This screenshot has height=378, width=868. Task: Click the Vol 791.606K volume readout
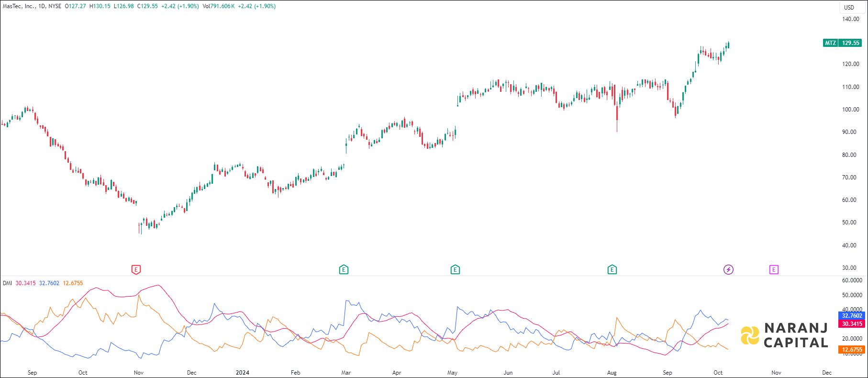(219, 6)
